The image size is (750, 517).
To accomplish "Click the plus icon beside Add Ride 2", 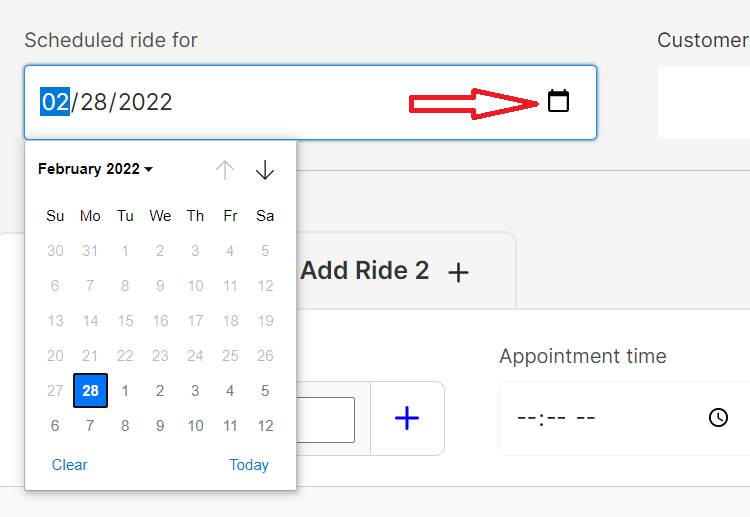I will point(458,272).
